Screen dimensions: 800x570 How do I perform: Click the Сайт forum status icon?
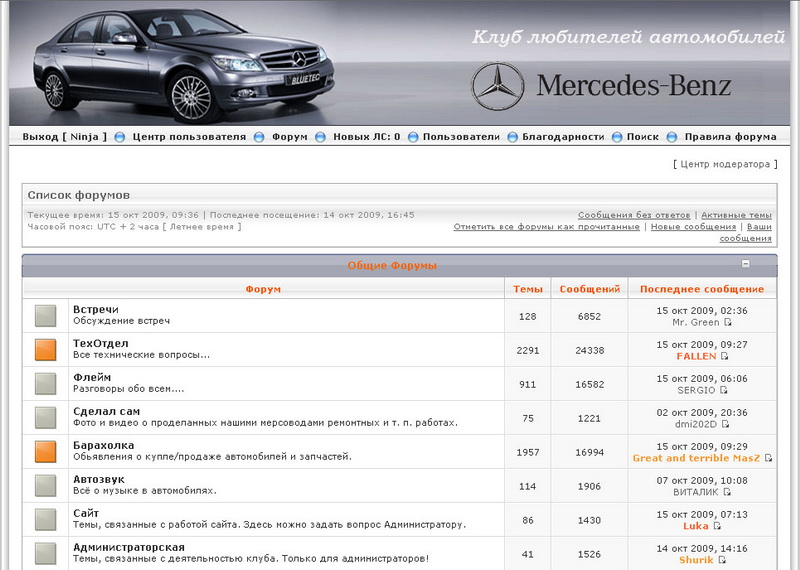pyautogui.click(x=45, y=519)
